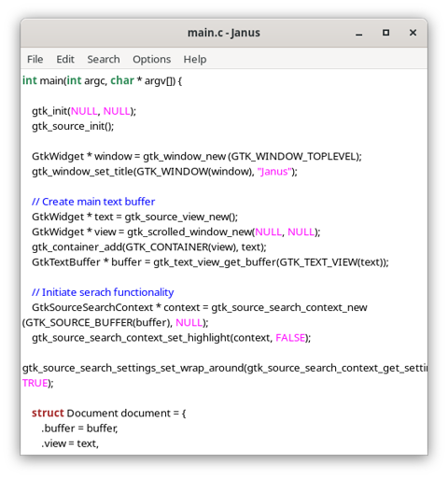Open the Help menu
448x478 pixels.
pyautogui.click(x=195, y=59)
